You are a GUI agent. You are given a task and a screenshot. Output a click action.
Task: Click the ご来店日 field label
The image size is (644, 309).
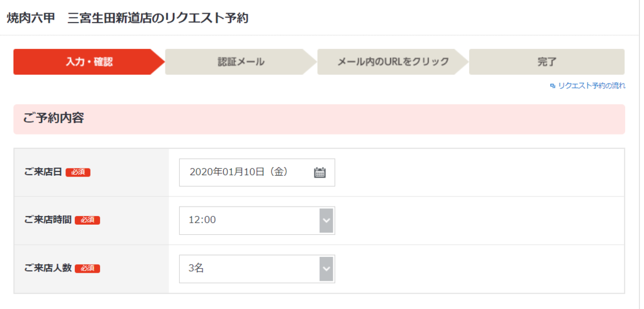(43, 172)
